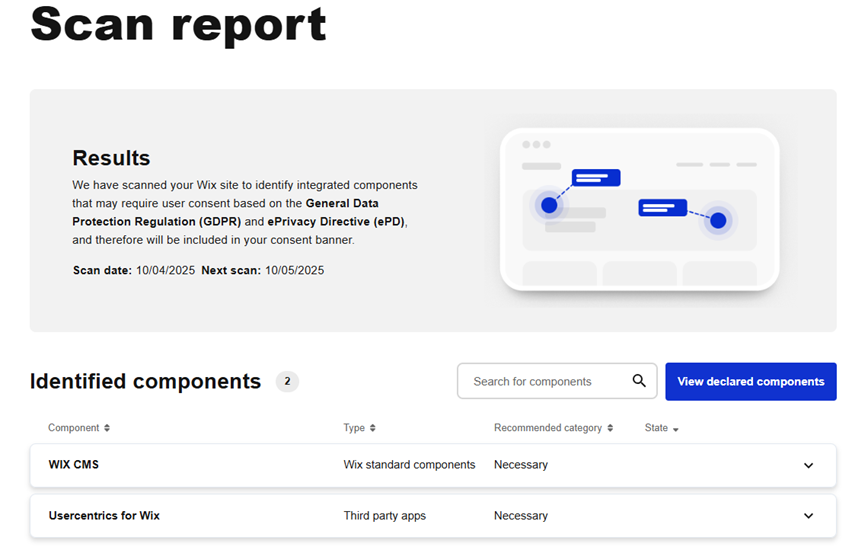The width and height of the screenshot is (868, 550).
Task: Click the identified components count badge 2
Action: 287,381
